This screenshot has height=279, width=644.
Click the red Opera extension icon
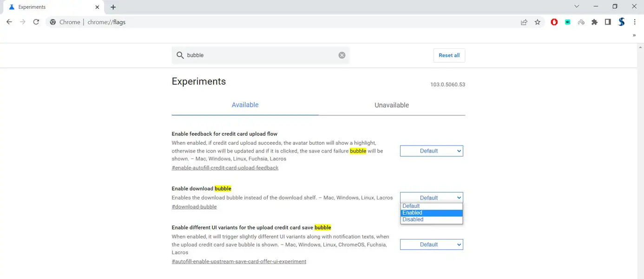(x=554, y=22)
